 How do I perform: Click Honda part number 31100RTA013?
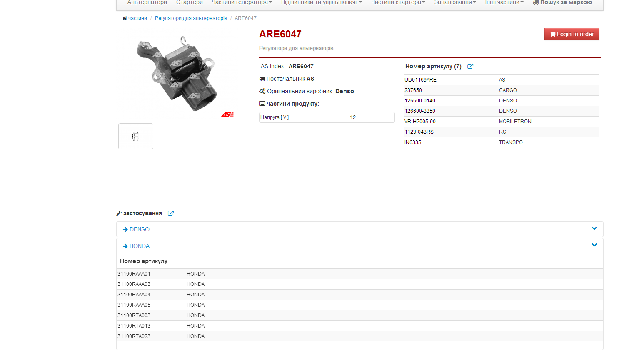[134, 326]
